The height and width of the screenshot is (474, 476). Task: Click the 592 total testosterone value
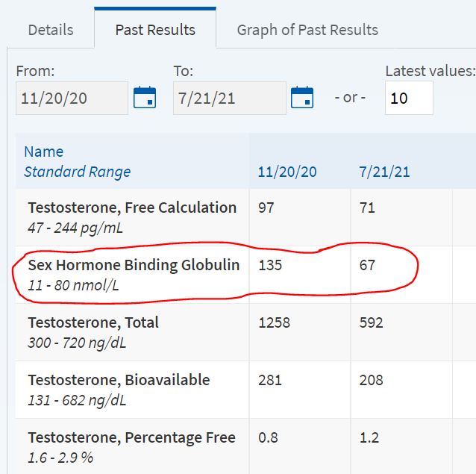[371, 322]
